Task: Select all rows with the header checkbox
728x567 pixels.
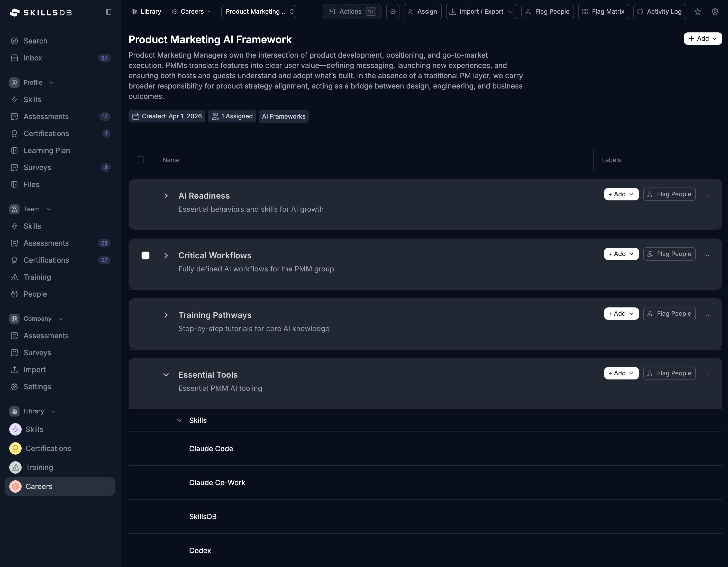Action: pyautogui.click(x=140, y=160)
